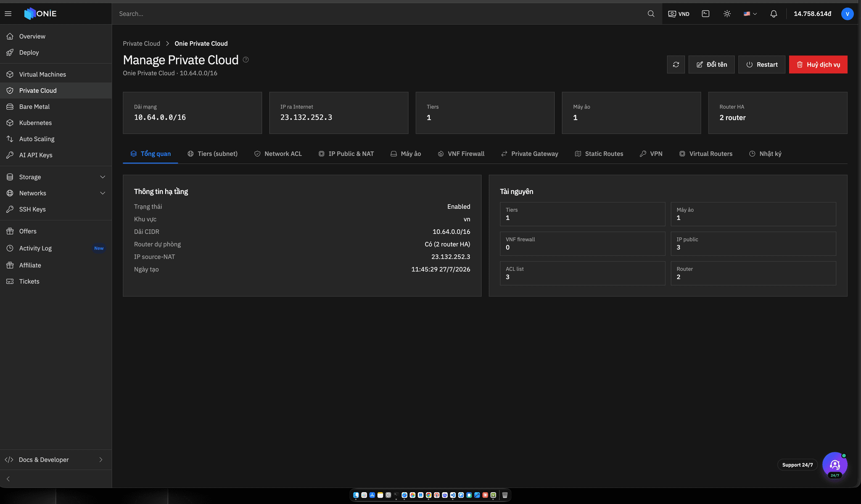Click the red Huỷ dịch vụ button

click(818, 64)
